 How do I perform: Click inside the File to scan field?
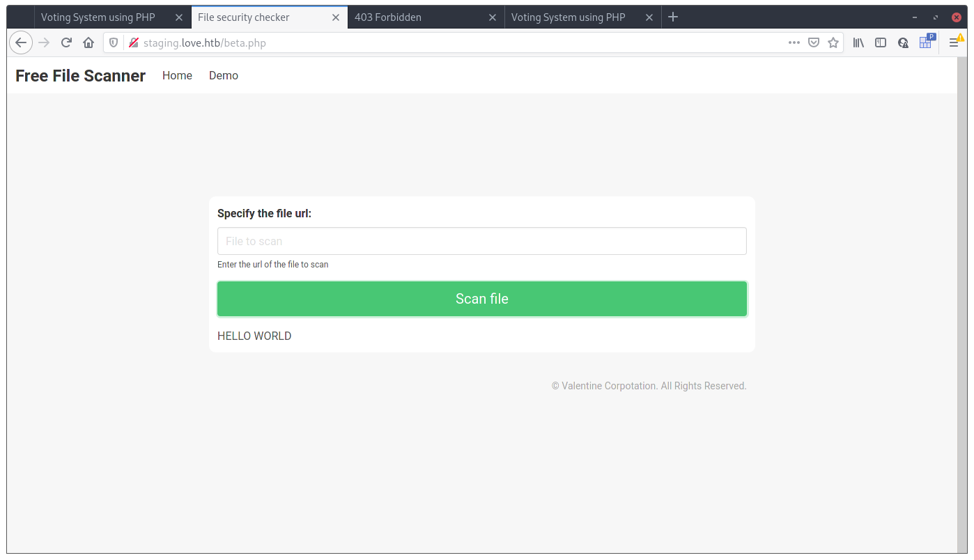482,241
